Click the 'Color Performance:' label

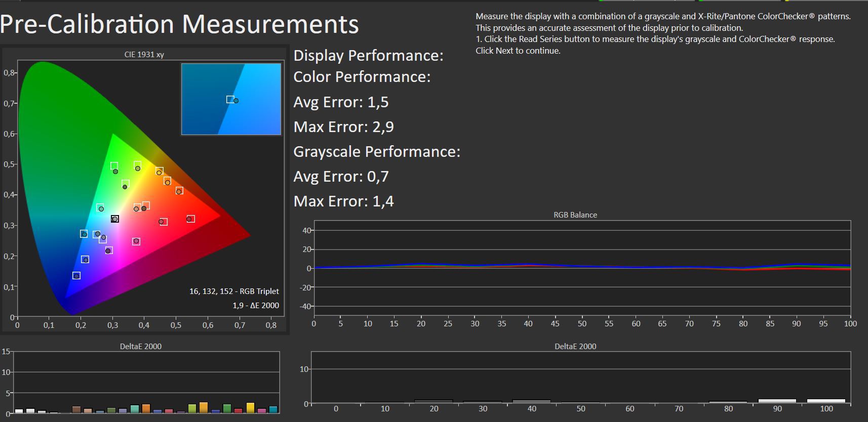pyautogui.click(x=362, y=77)
